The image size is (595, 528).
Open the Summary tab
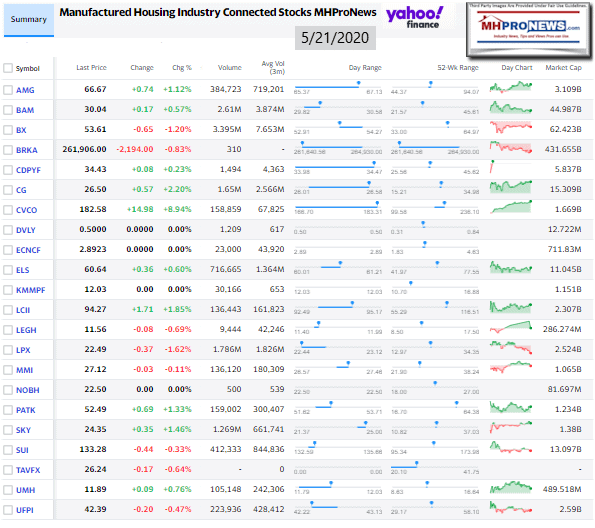click(x=29, y=20)
